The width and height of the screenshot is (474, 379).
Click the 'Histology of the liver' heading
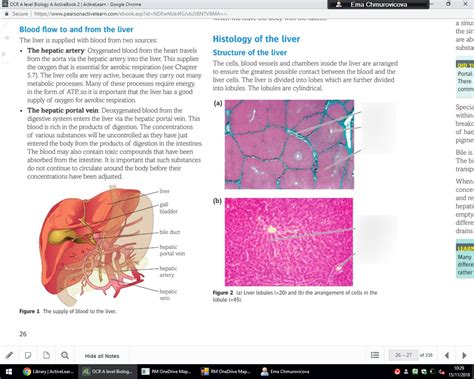point(256,39)
